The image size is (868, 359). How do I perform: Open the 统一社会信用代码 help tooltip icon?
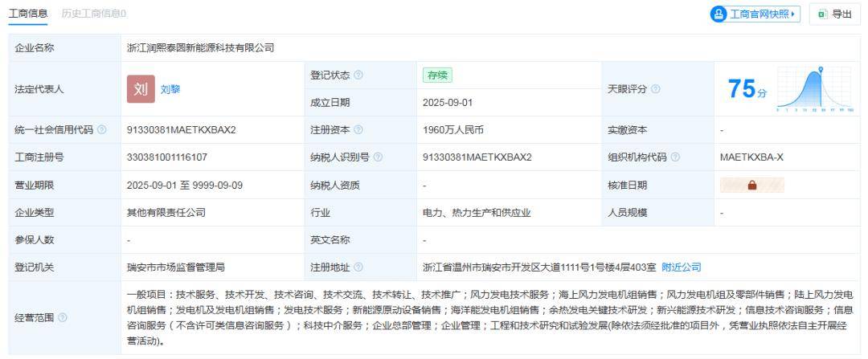101,130
